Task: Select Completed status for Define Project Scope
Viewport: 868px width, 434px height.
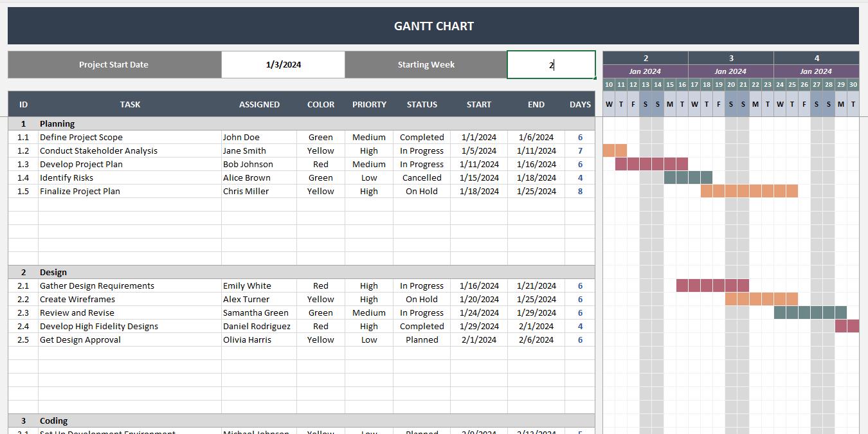Action: [422, 137]
